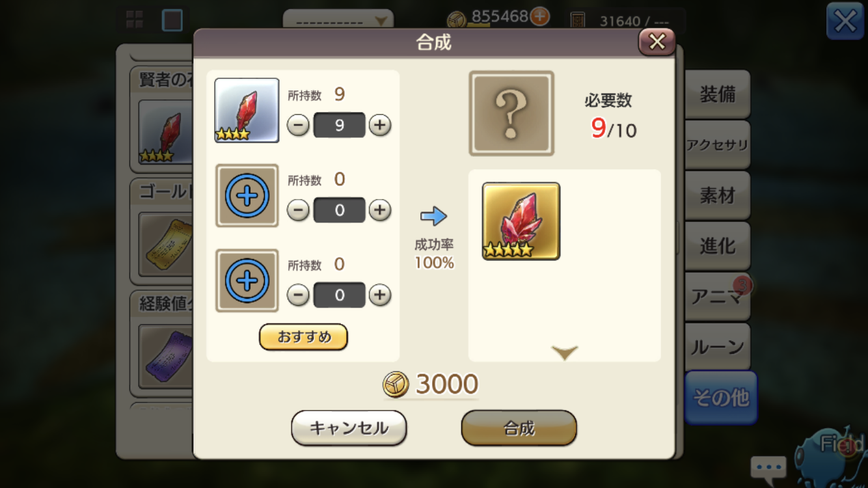
Task: Decrease first material quantity with minus
Action: [x=298, y=125]
